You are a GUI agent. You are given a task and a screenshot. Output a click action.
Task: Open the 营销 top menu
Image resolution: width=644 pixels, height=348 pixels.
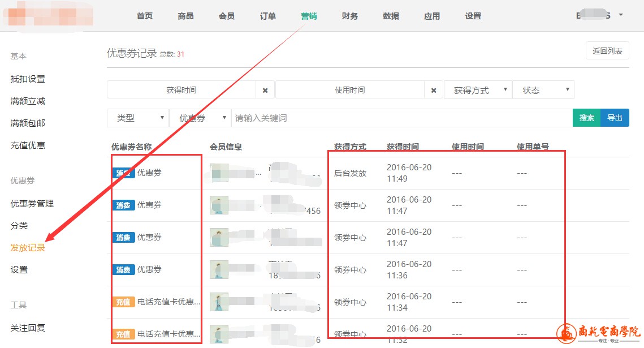click(x=309, y=16)
